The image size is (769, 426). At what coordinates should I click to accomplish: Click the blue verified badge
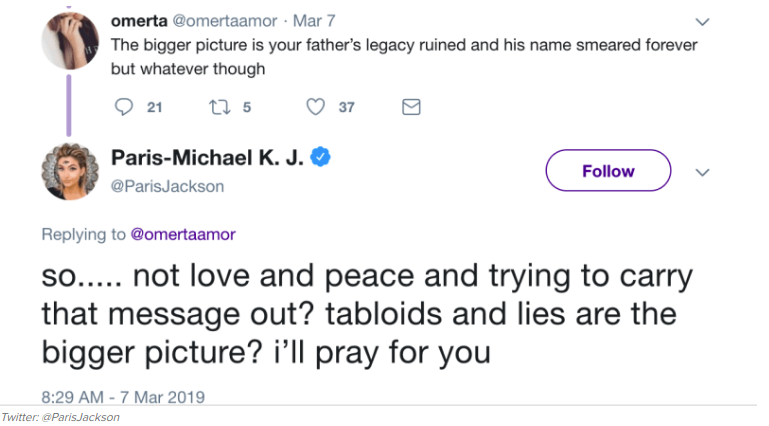coord(321,157)
